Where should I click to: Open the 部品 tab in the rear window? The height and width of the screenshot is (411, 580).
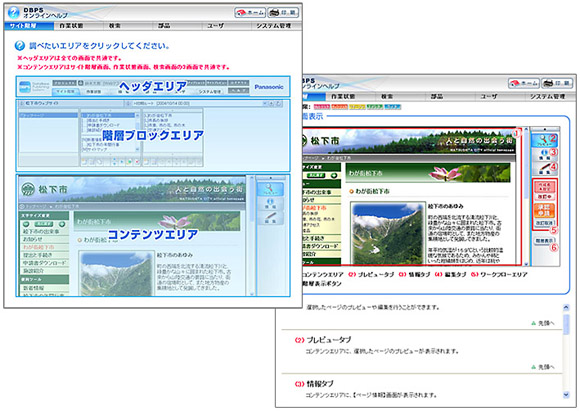pos(437,96)
